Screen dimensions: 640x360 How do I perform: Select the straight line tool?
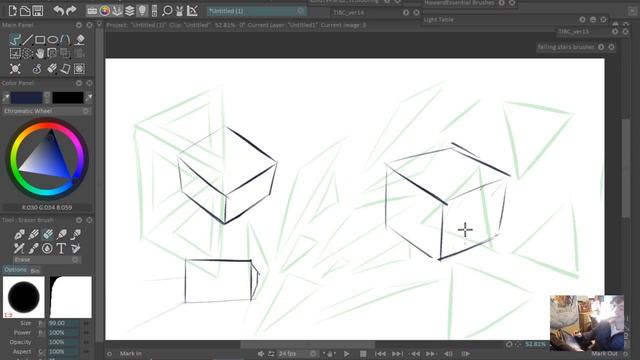click(27, 40)
